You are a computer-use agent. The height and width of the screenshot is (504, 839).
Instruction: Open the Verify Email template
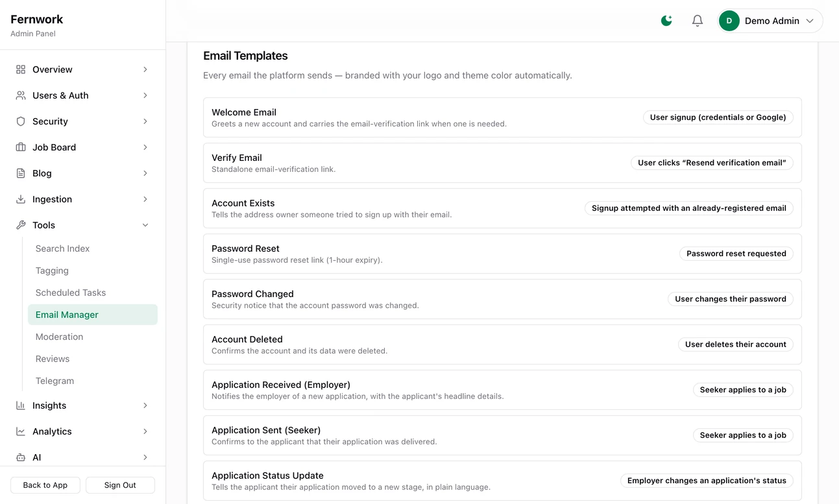pos(502,163)
